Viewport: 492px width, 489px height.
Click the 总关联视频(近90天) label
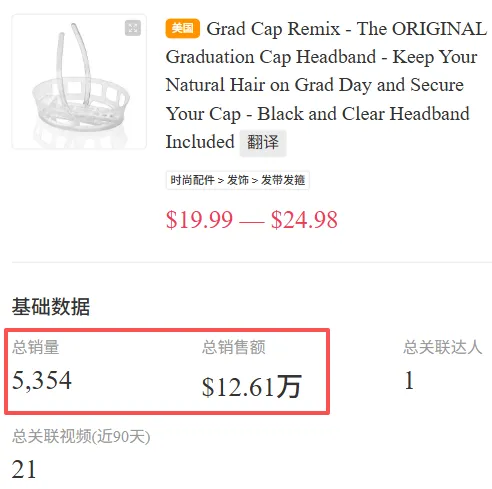(81, 436)
